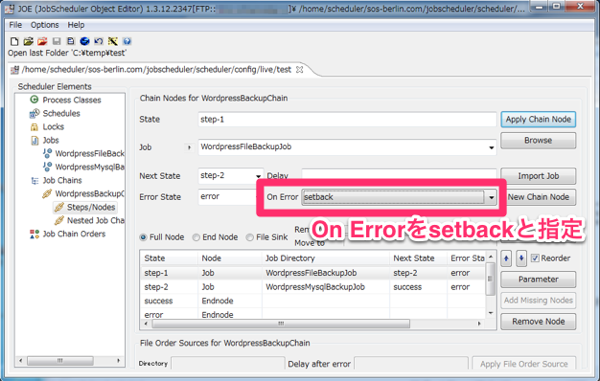600x381 pixels.
Task: Click the success Endnode row state cell
Action: (158, 301)
